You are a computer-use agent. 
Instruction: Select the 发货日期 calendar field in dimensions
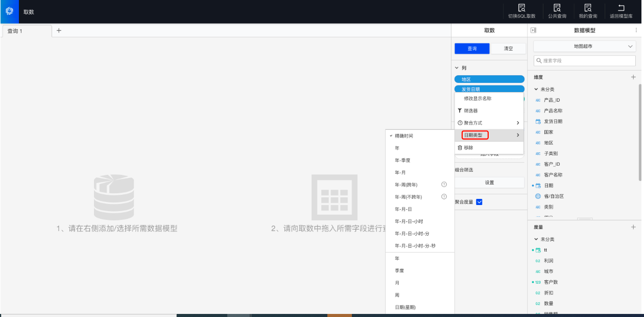point(553,122)
